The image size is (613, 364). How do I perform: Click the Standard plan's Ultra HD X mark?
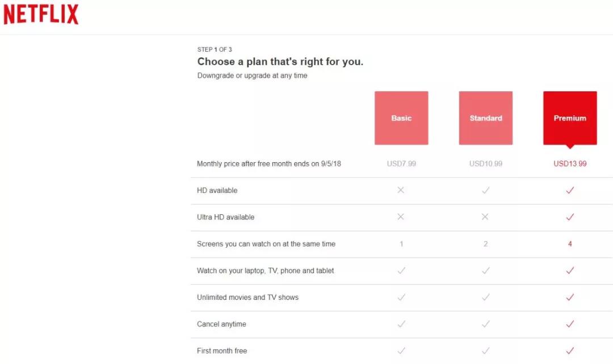[x=485, y=217]
